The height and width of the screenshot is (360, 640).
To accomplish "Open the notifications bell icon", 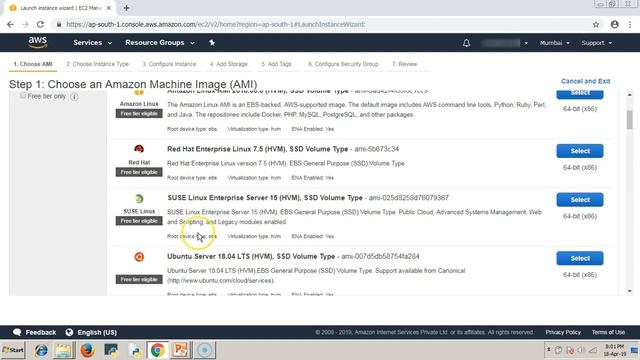I will pyautogui.click(x=466, y=43).
